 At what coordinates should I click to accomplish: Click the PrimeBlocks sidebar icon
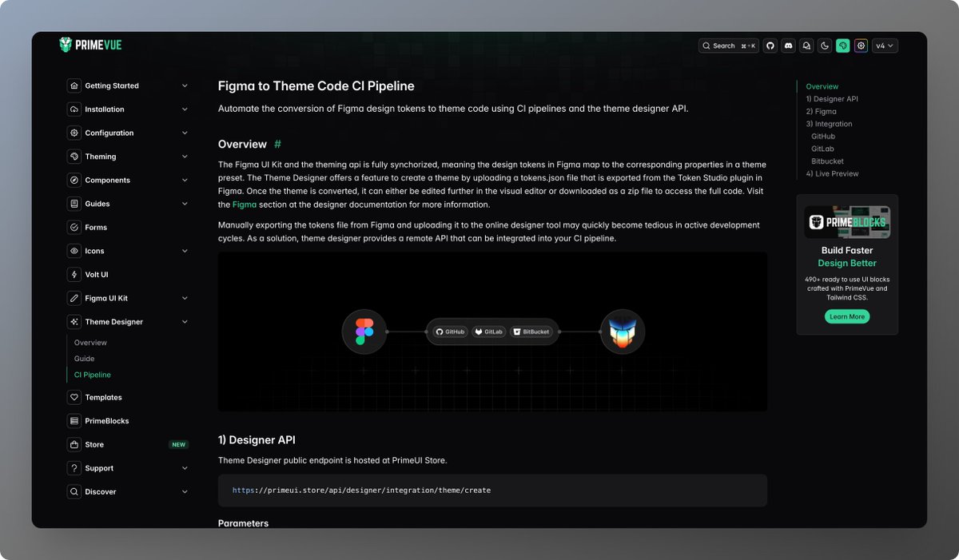tap(74, 421)
